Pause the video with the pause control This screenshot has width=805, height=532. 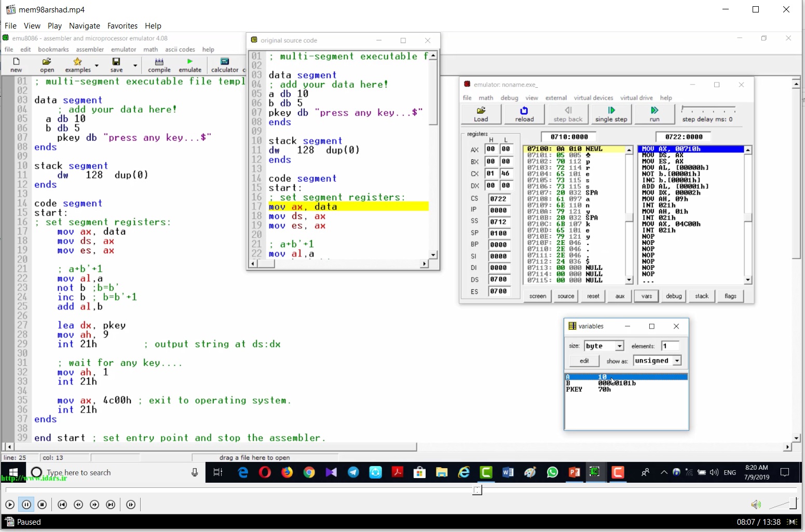coord(26,504)
